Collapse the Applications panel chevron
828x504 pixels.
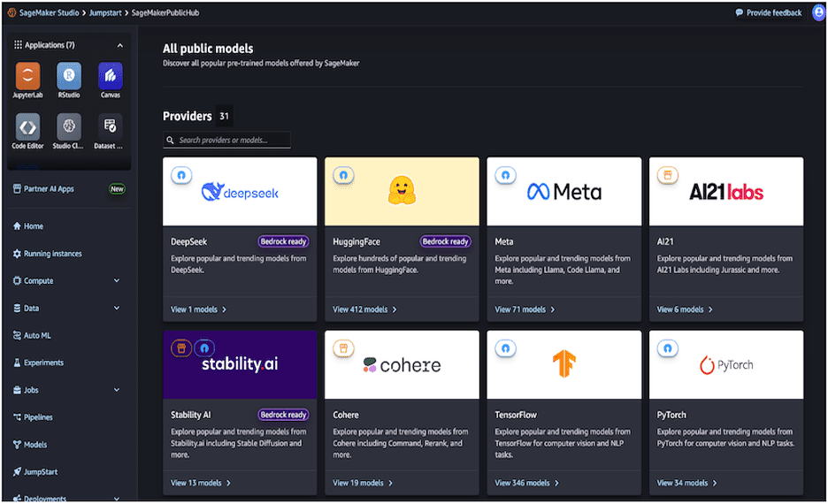pos(120,45)
